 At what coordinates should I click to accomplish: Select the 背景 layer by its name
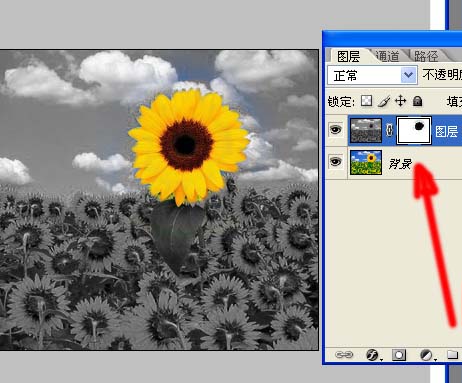400,163
